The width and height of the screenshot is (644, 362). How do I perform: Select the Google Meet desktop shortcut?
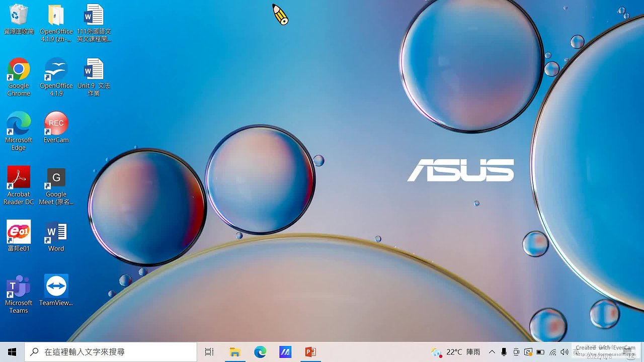coord(56,178)
